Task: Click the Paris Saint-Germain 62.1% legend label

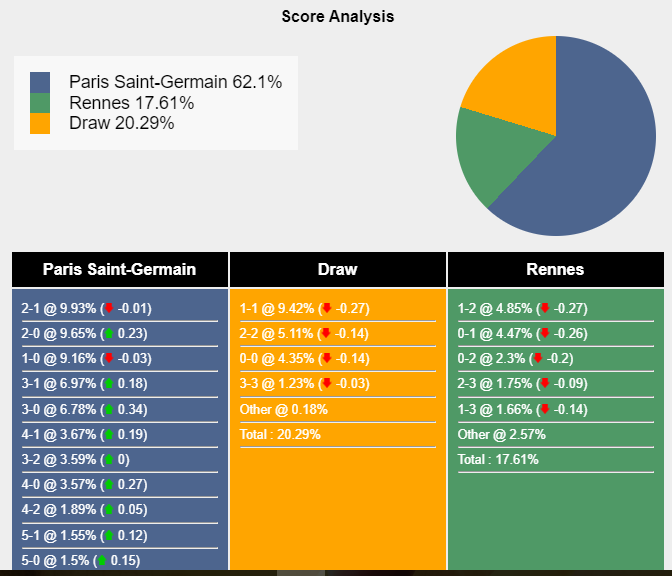Action: coord(175,82)
